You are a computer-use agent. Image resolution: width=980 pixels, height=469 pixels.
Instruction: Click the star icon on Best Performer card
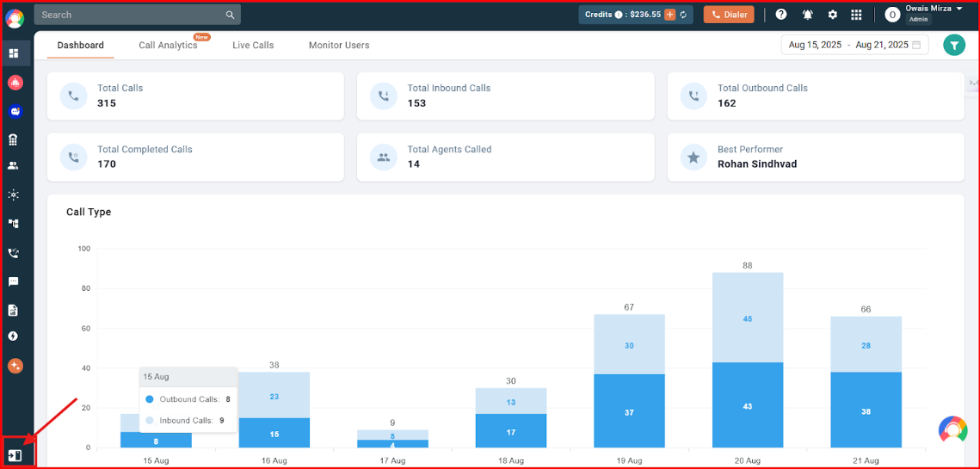[693, 157]
